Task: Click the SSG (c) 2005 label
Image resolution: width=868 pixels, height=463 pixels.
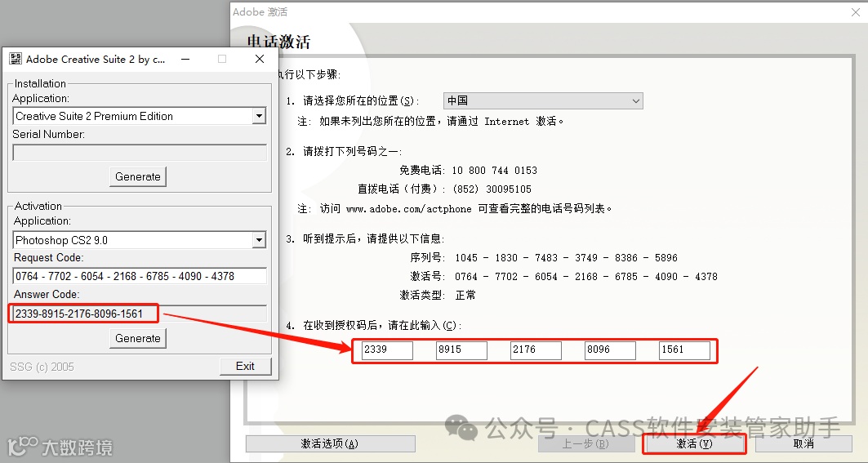Action: [42, 367]
